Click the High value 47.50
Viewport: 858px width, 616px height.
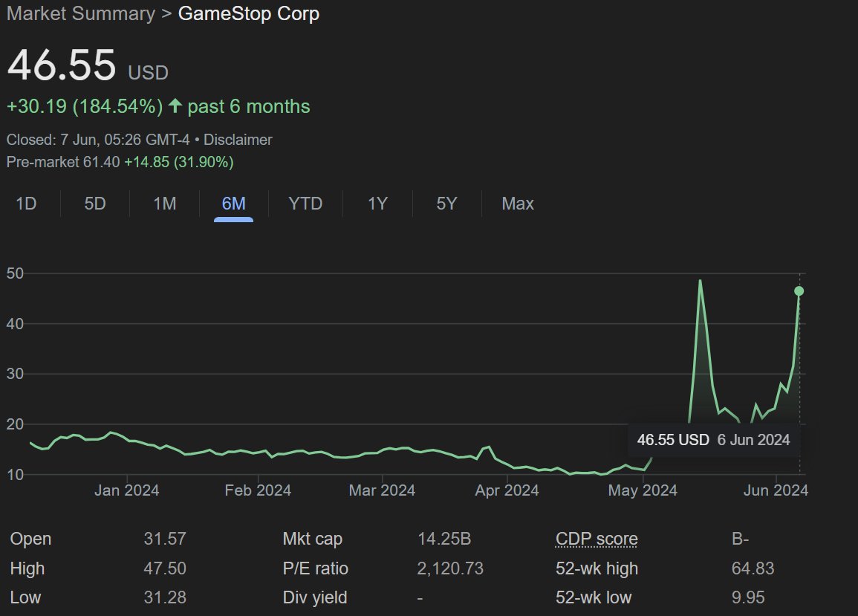(x=165, y=568)
